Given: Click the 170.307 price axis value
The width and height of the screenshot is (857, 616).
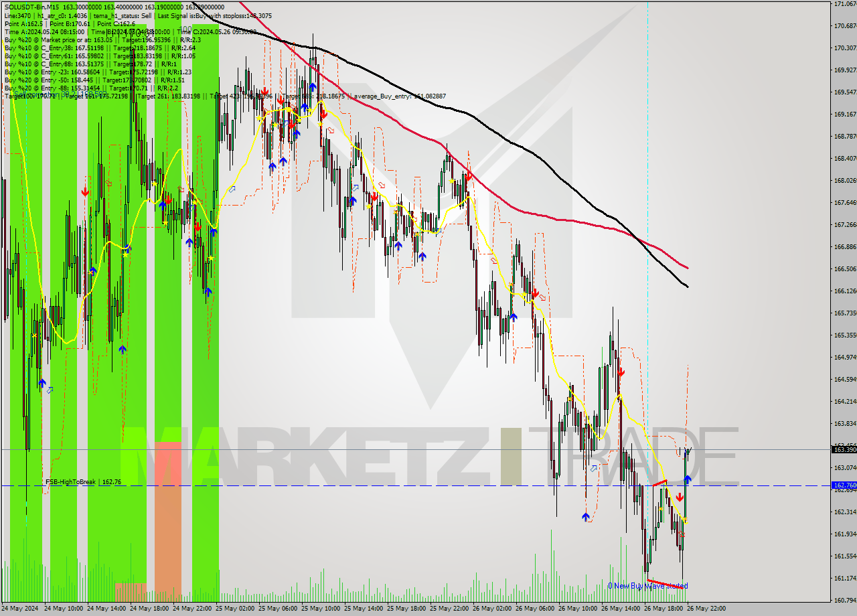Looking at the screenshot, I should tap(846, 48).
